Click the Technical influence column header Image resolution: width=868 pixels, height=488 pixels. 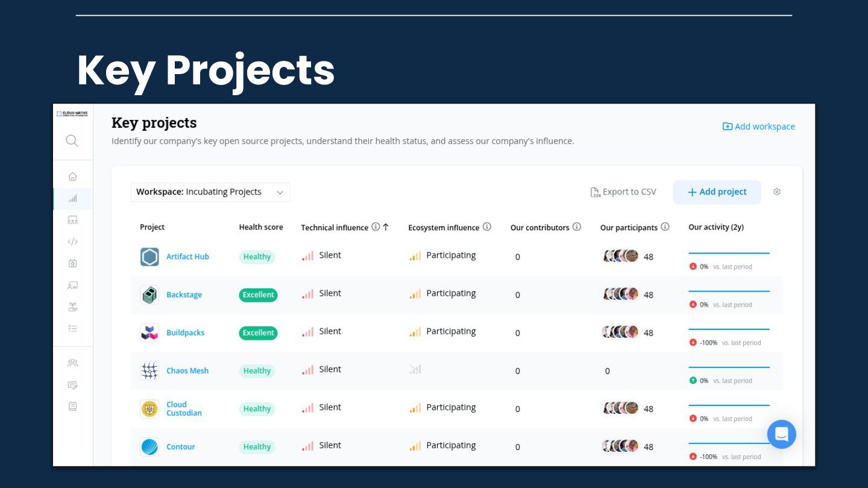[335, 227]
